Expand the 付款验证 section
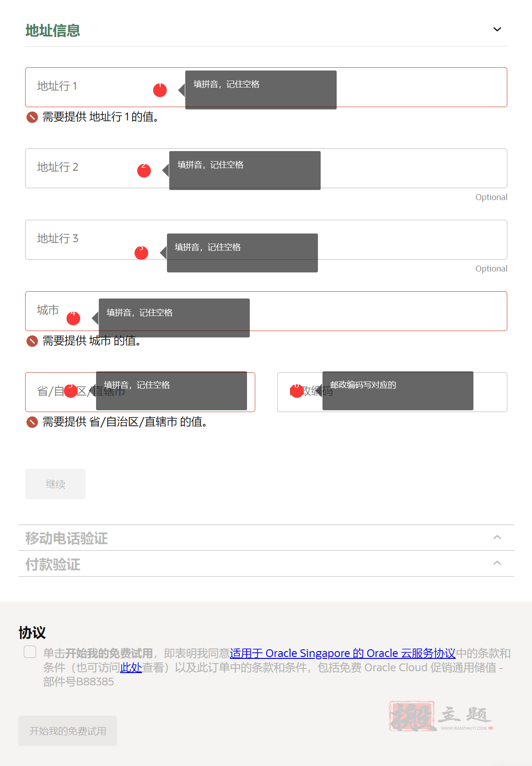532x766 pixels. click(266, 564)
